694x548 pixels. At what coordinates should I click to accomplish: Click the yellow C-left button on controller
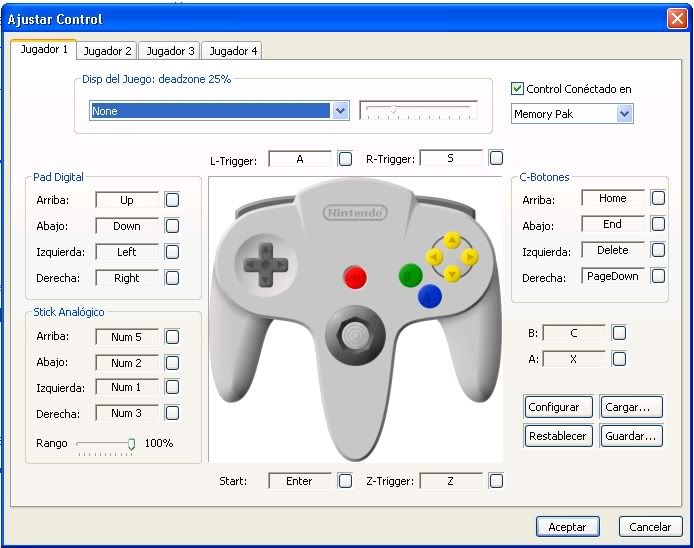pos(435,257)
